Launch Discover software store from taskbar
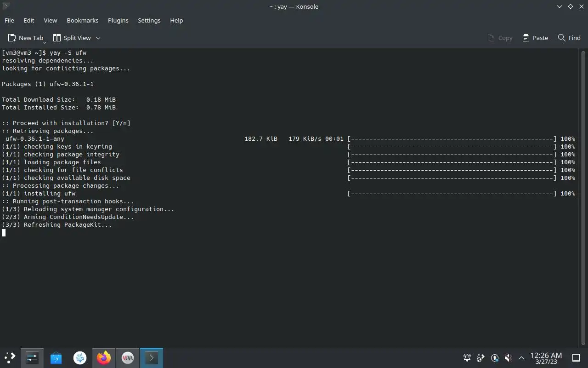 pyautogui.click(x=56, y=357)
